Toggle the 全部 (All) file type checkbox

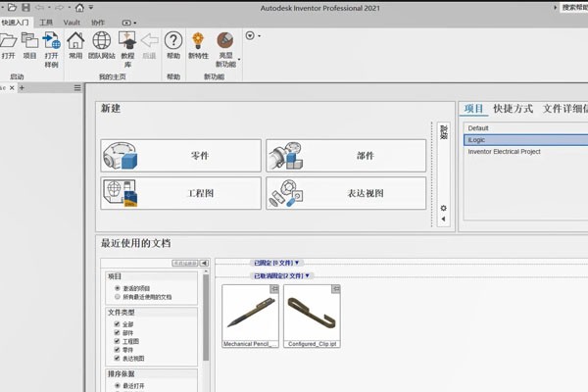[x=117, y=323]
